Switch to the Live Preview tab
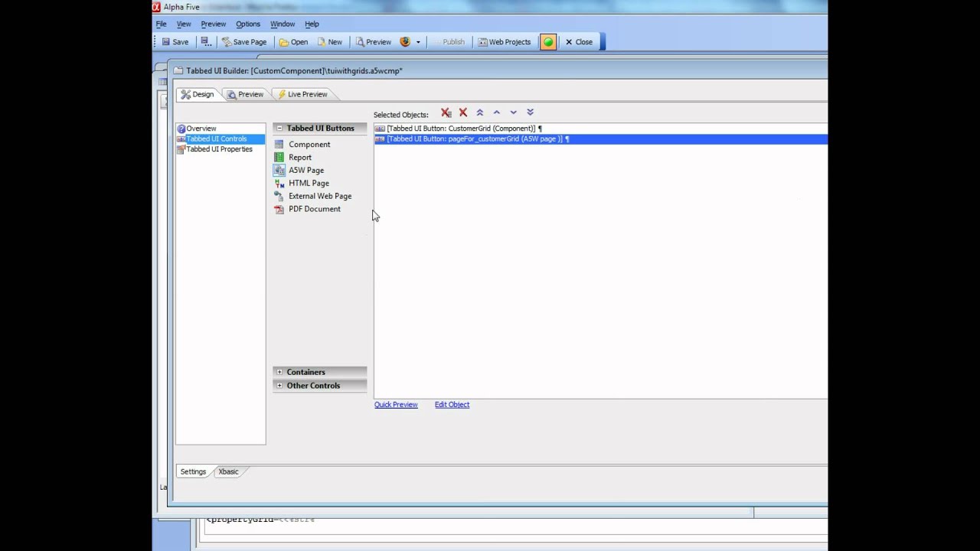Viewport: 980px width, 551px height. pos(302,94)
